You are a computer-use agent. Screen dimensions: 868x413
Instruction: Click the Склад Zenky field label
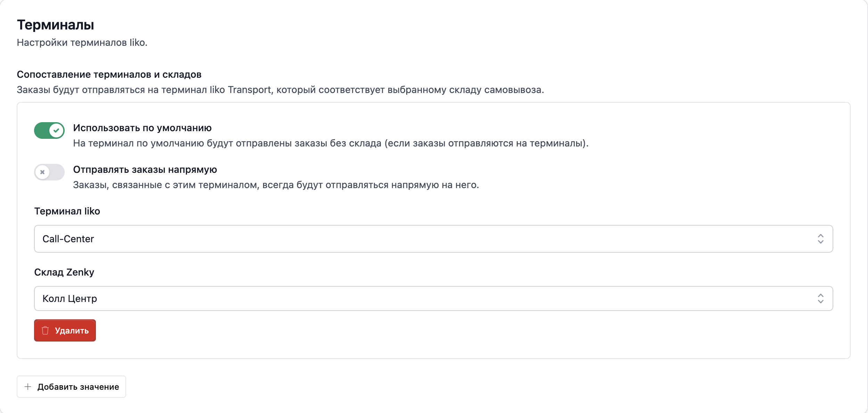click(x=64, y=272)
